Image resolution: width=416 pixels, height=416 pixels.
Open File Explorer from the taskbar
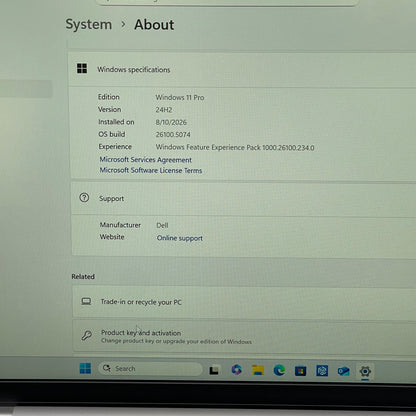258,370
